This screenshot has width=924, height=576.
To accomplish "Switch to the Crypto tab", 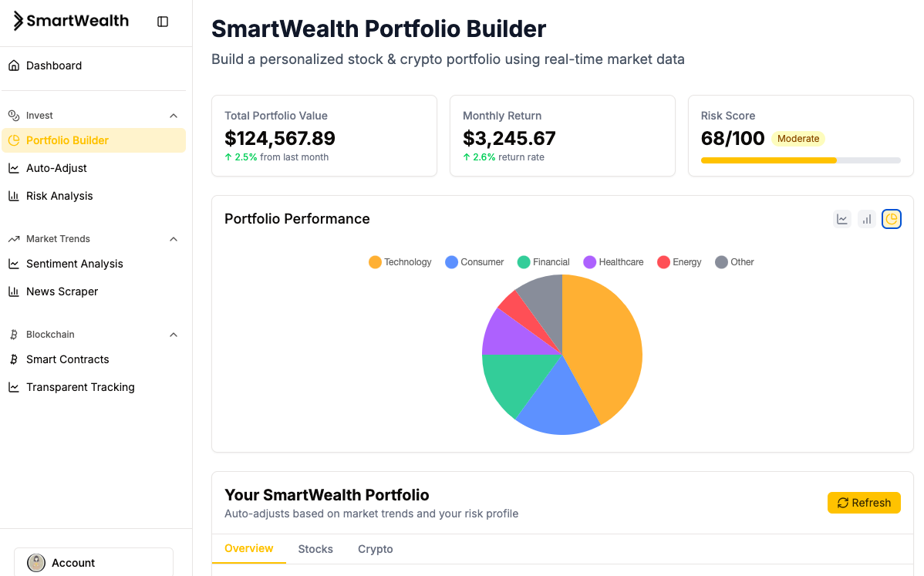I will [x=376, y=549].
